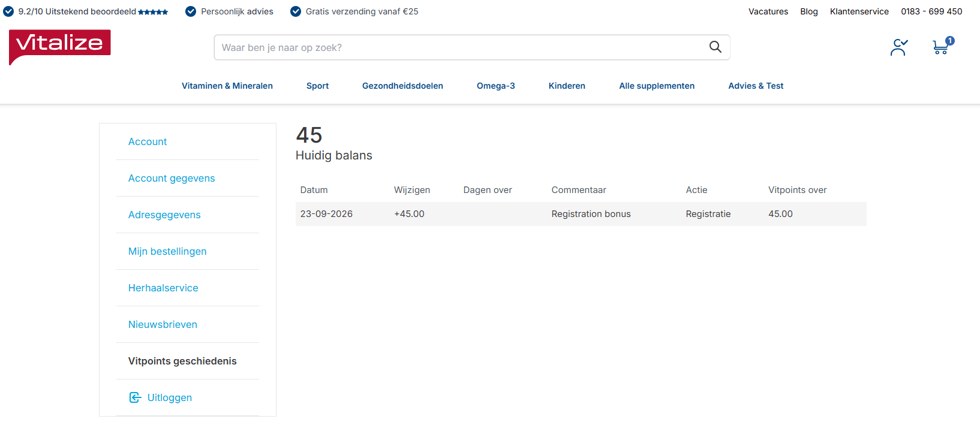
Task: Click the checkmark icon beside Persoonlijk advies
Action: coord(191,11)
